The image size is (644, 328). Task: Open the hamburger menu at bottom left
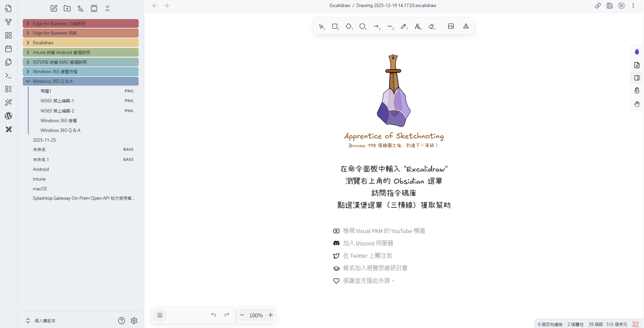point(160,315)
